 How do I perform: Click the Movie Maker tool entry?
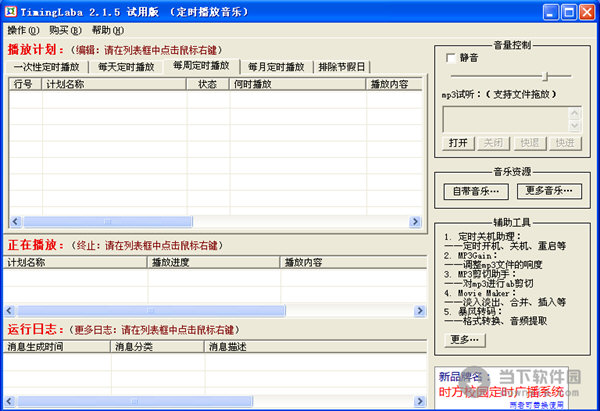(x=480, y=293)
